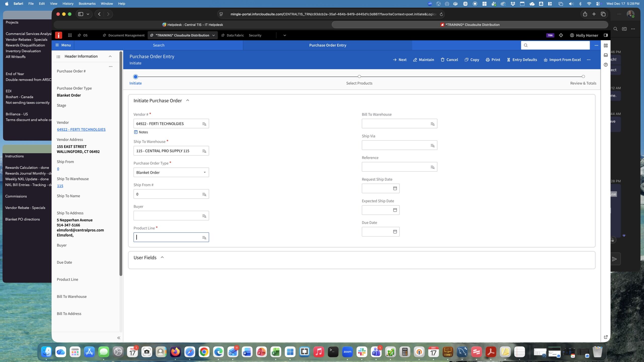This screenshot has height=362, width=644.
Task: Toggle the right context panel icon
Action: pyautogui.click(x=606, y=35)
